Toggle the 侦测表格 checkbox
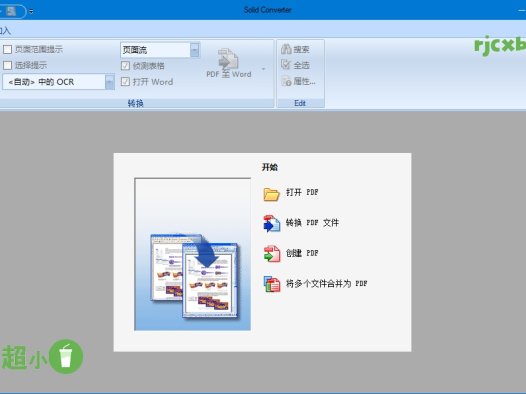Image resolution: width=526 pixels, height=394 pixels. coord(125,66)
